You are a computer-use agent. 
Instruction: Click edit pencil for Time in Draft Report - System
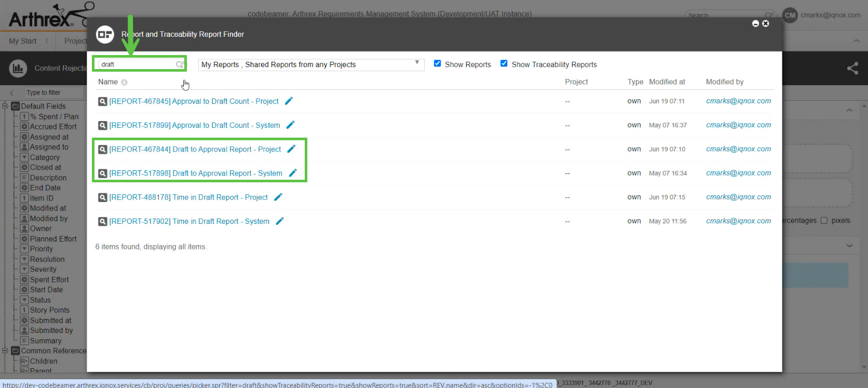pyautogui.click(x=280, y=221)
